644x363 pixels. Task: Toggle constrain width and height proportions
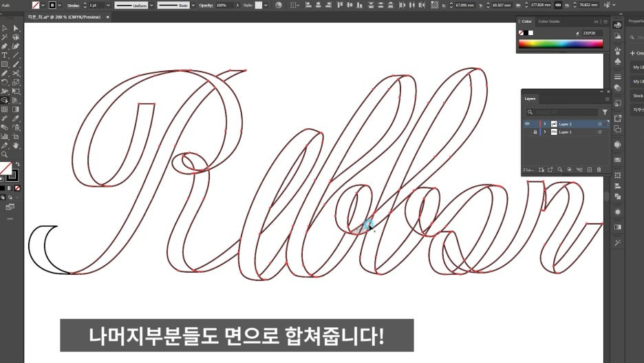(558, 6)
